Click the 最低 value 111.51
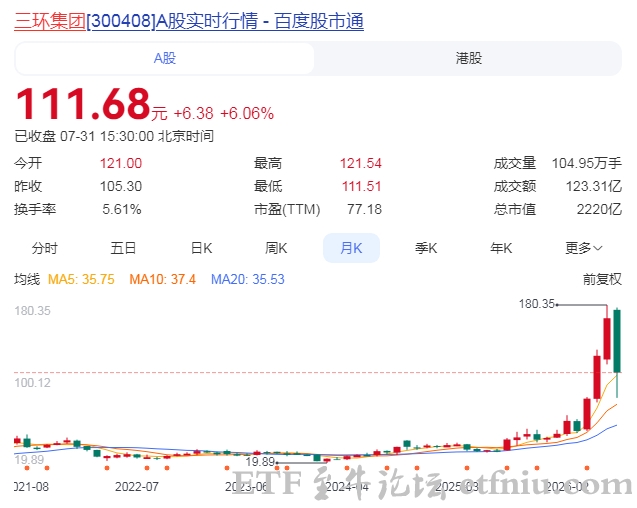This screenshot has height=508, width=637. 362,186
